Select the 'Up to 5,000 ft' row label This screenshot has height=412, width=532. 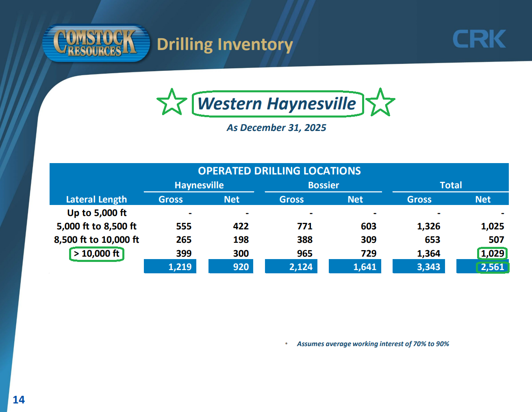[97, 213]
